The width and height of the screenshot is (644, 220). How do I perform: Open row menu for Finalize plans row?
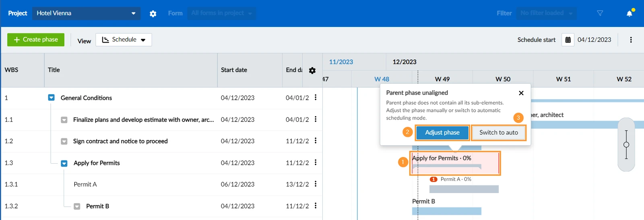pos(316,119)
